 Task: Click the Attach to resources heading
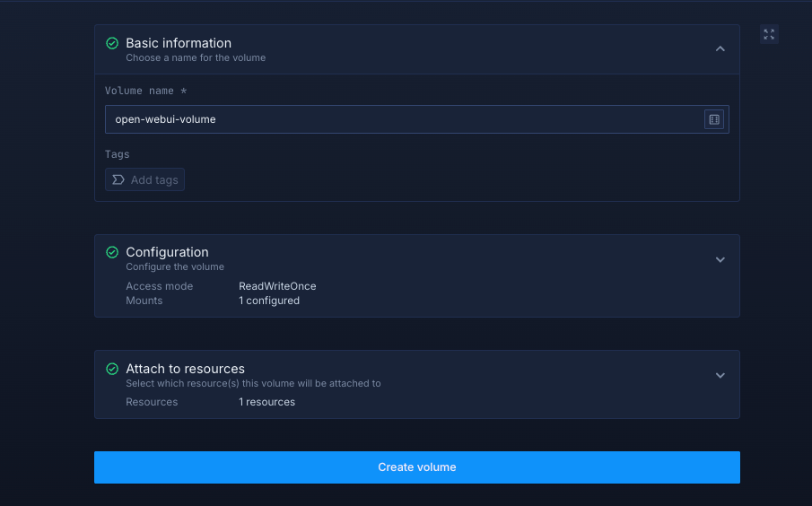pyautogui.click(x=185, y=369)
